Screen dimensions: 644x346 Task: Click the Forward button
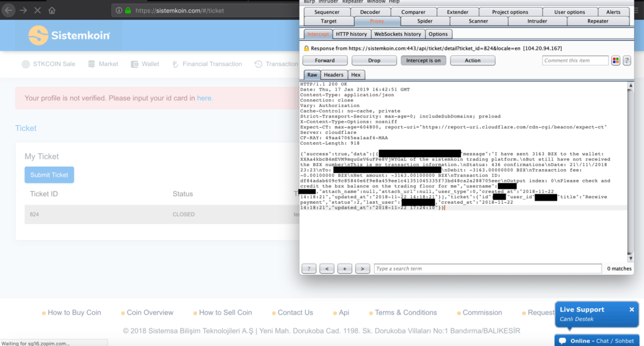325,60
